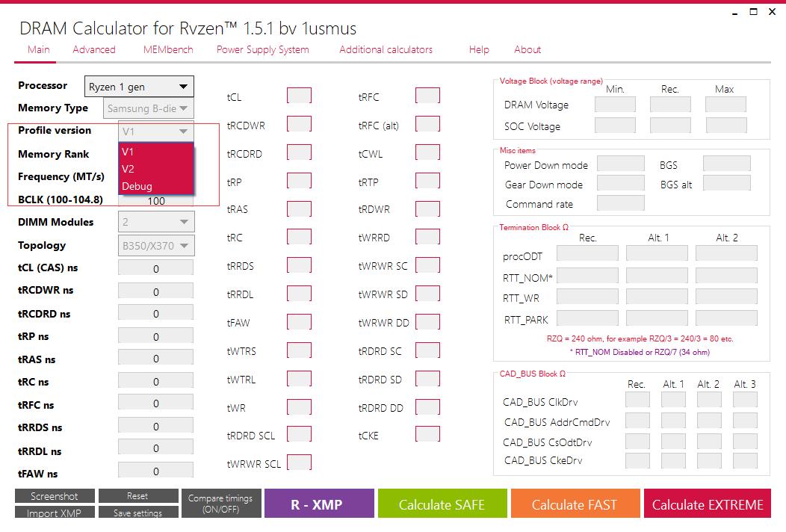Click the red Calculate EXTREME button
The width and height of the screenshot is (786, 532).
[708, 504]
